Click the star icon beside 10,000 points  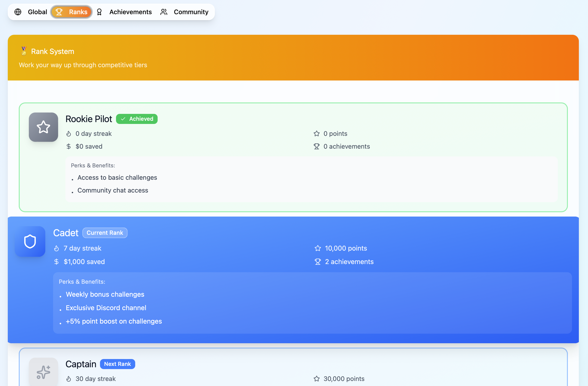318,248
